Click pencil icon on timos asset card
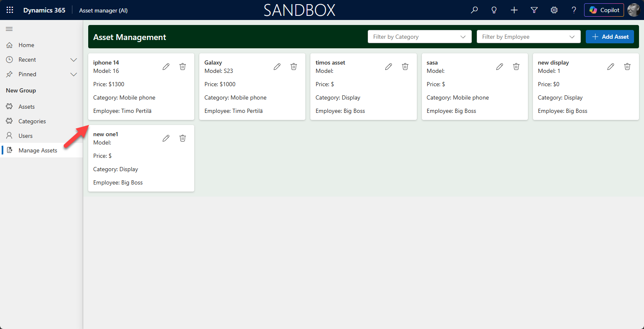Screen dimensions: 644x329 (389, 67)
